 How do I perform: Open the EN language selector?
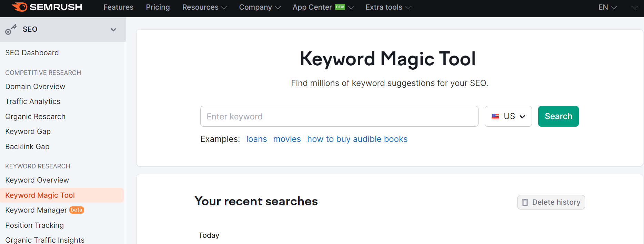(607, 7)
